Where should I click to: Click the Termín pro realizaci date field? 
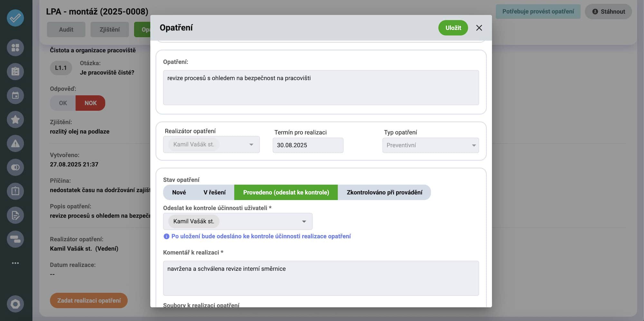tap(308, 145)
